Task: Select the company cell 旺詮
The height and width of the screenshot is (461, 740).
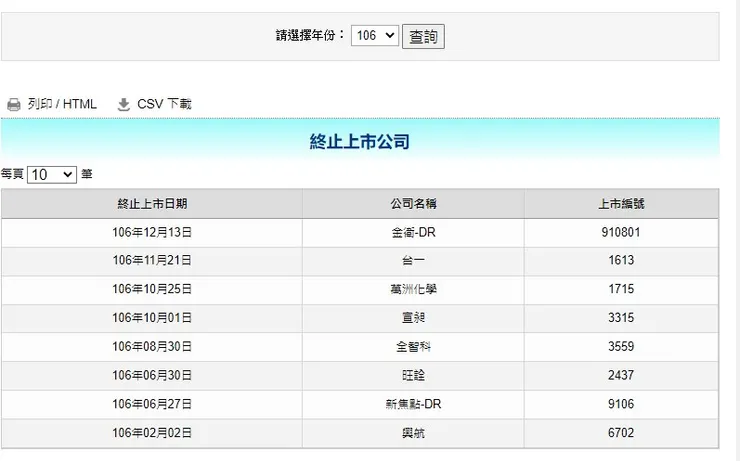Action: [413, 375]
